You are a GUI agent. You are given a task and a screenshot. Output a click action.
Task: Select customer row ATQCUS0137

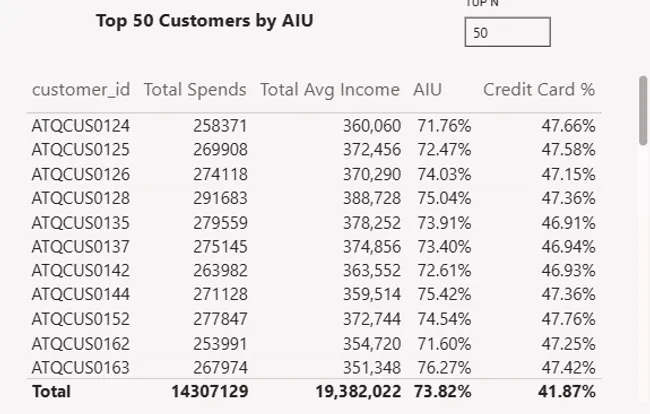(x=314, y=247)
